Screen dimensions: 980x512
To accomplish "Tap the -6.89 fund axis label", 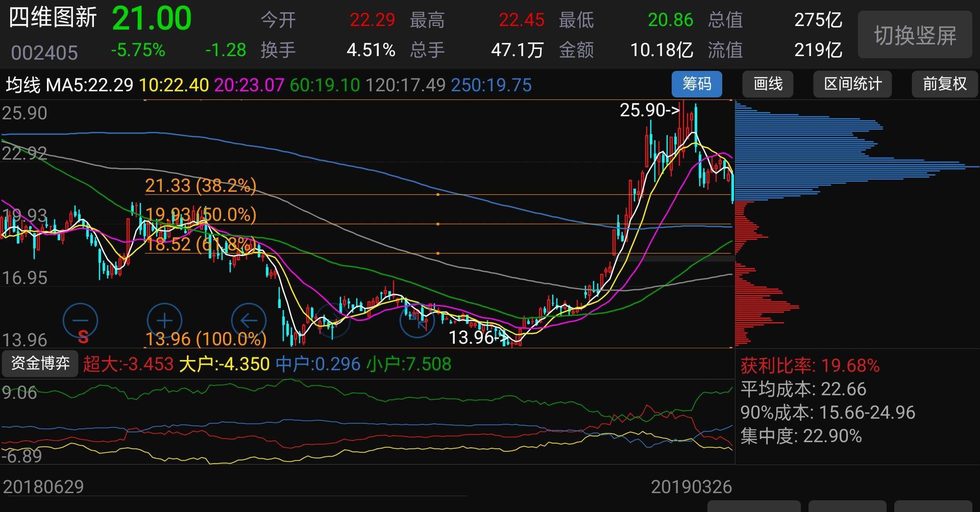I will pos(22,456).
